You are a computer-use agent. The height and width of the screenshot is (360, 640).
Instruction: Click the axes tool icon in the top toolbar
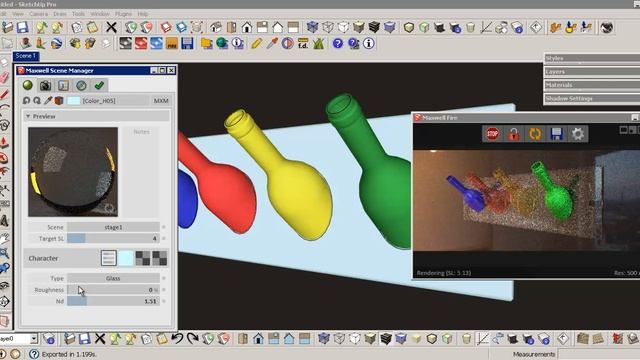coord(486,27)
